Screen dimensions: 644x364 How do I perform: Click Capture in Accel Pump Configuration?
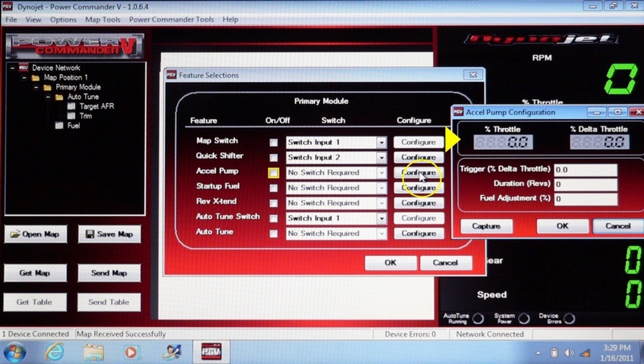point(486,226)
